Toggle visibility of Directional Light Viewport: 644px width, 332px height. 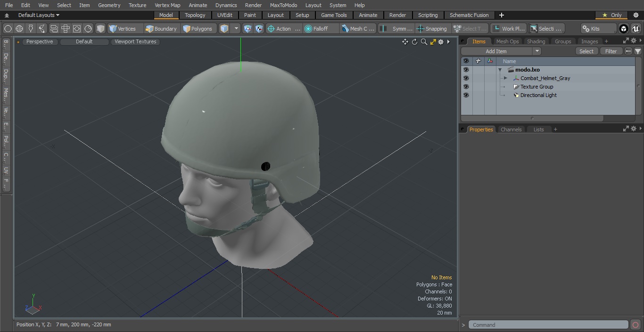(x=466, y=95)
